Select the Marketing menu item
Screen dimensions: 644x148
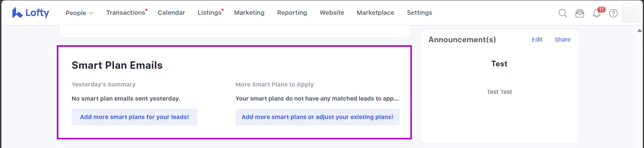click(x=249, y=12)
